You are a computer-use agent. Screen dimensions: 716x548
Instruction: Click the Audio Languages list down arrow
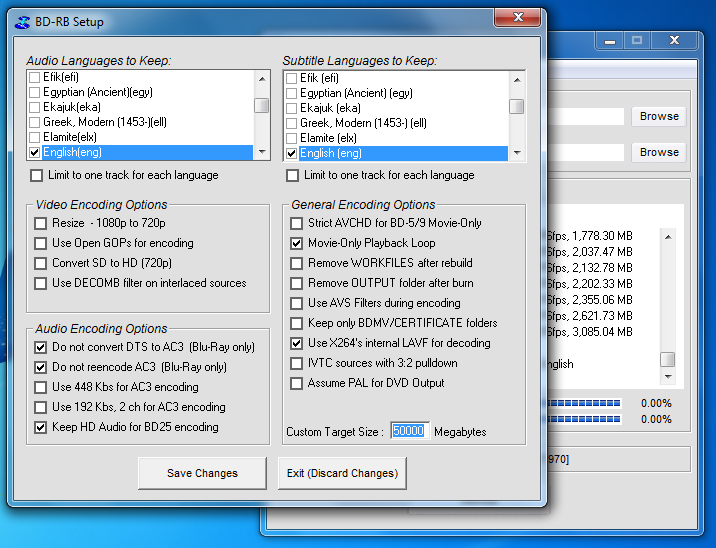[x=262, y=152]
